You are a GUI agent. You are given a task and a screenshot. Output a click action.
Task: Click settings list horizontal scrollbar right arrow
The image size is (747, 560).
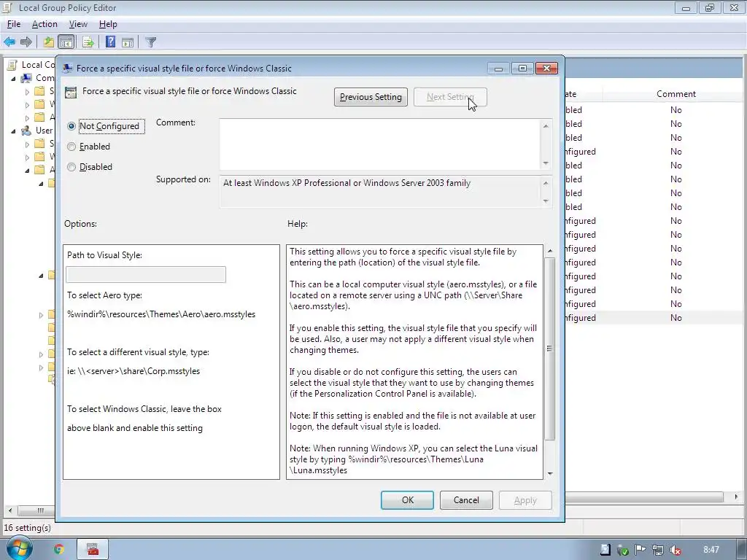pyautogui.click(x=736, y=497)
